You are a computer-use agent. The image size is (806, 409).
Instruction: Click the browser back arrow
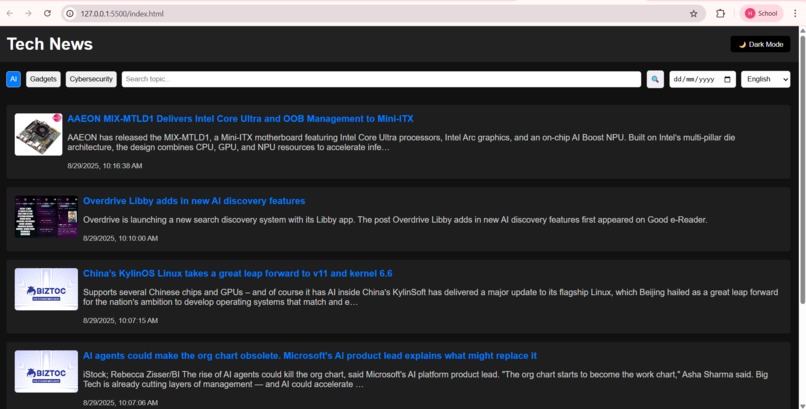point(10,13)
